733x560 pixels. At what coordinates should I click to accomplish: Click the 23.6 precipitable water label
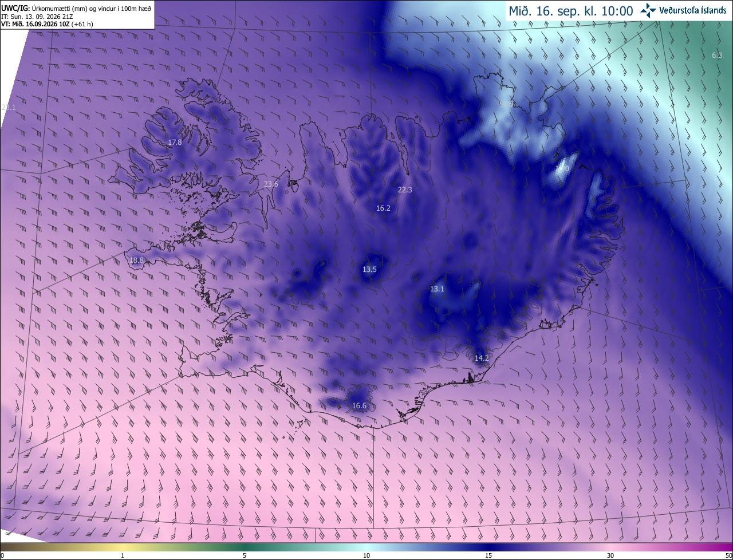pos(271,184)
